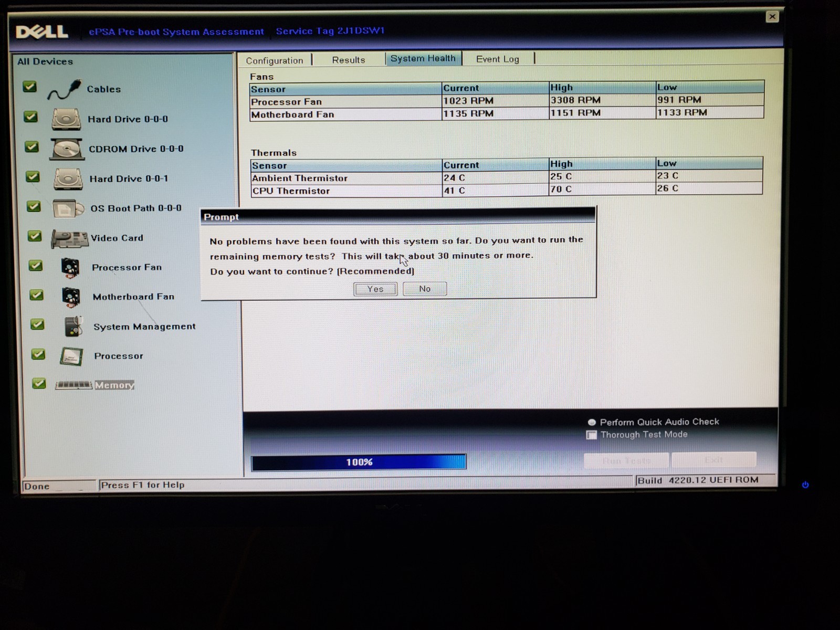Image resolution: width=840 pixels, height=630 pixels.
Task: Click the Processor Fan icon
Action: [70, 268]
